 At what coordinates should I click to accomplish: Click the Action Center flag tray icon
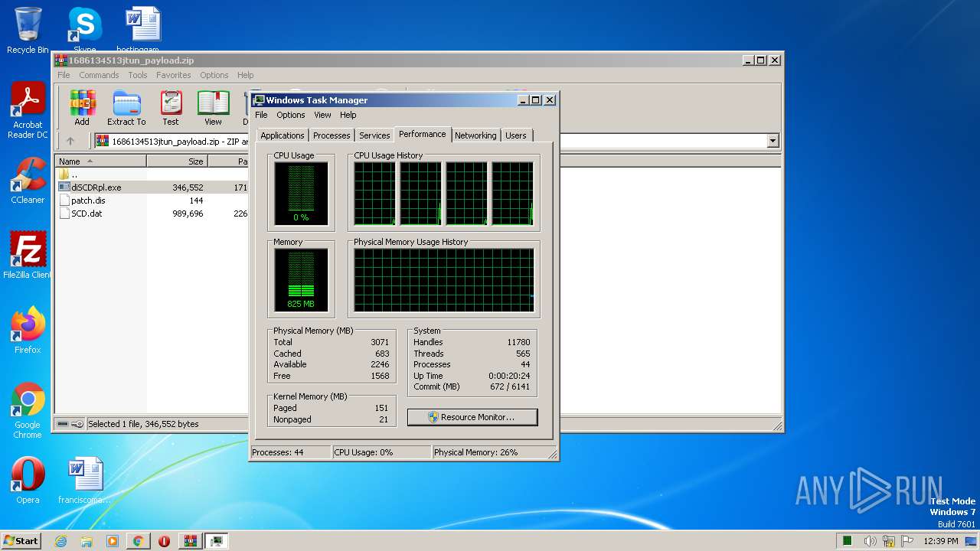(x=908, y=541)
